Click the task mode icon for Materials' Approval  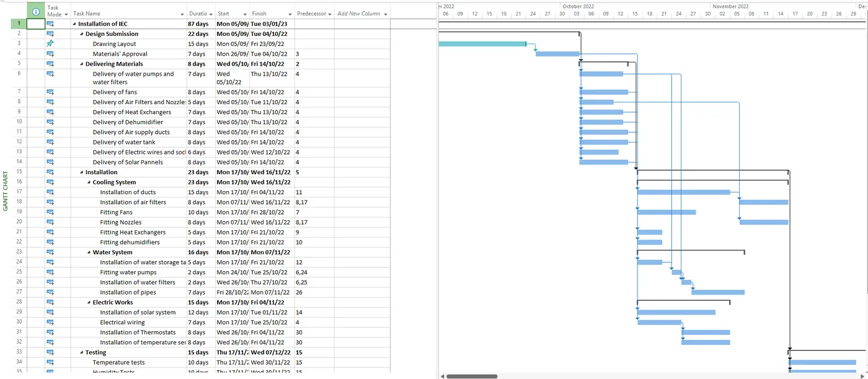click(50, 54)
